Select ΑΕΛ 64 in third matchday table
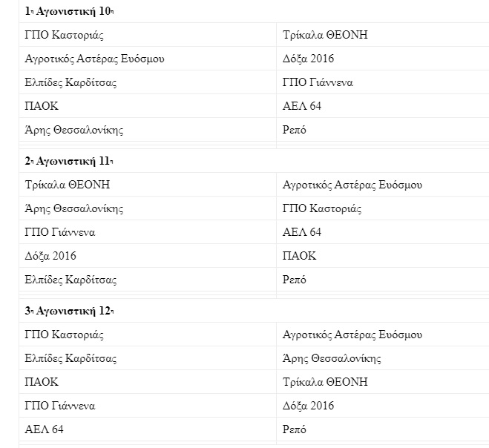This screenshot has width=489, height=448. point(44,429)
